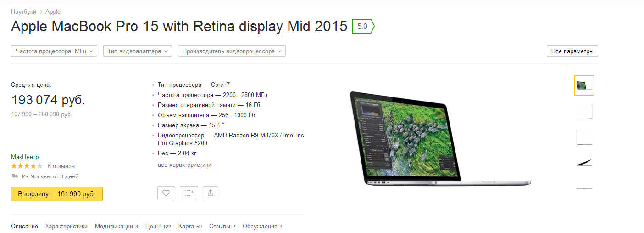Viewport: 644px width, 233px height.
Task: Open the МакЦентр shop link
Action: coord(25,157)
